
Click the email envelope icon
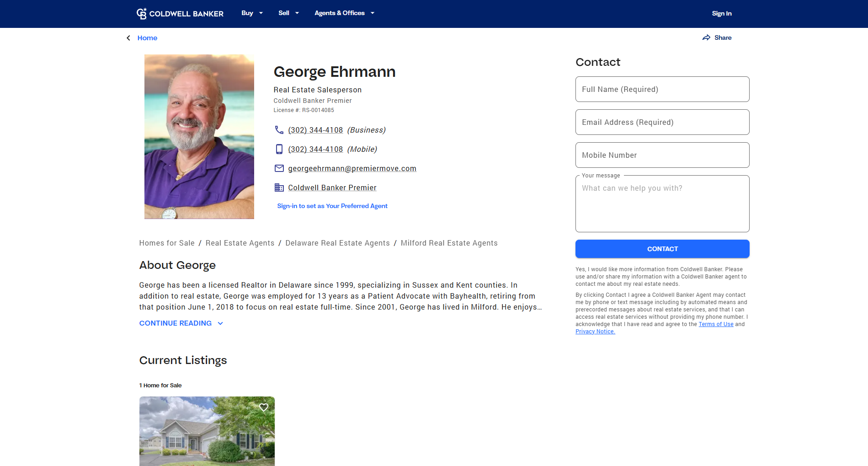[279, 168]
